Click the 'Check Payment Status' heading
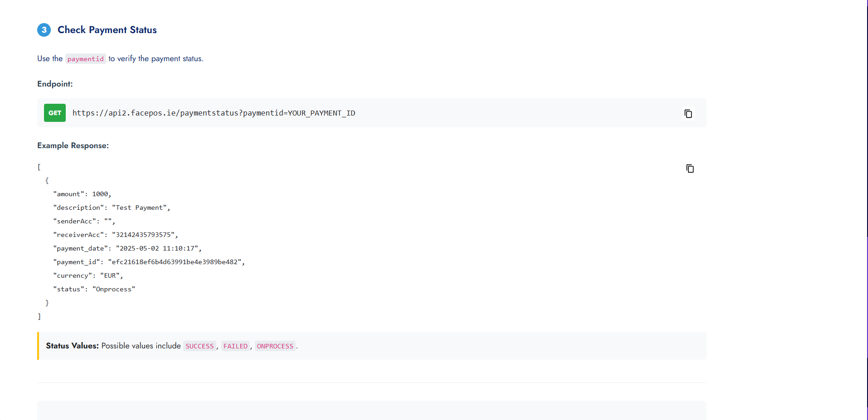This screenshot has width=868, height=420. coord(107,30)
